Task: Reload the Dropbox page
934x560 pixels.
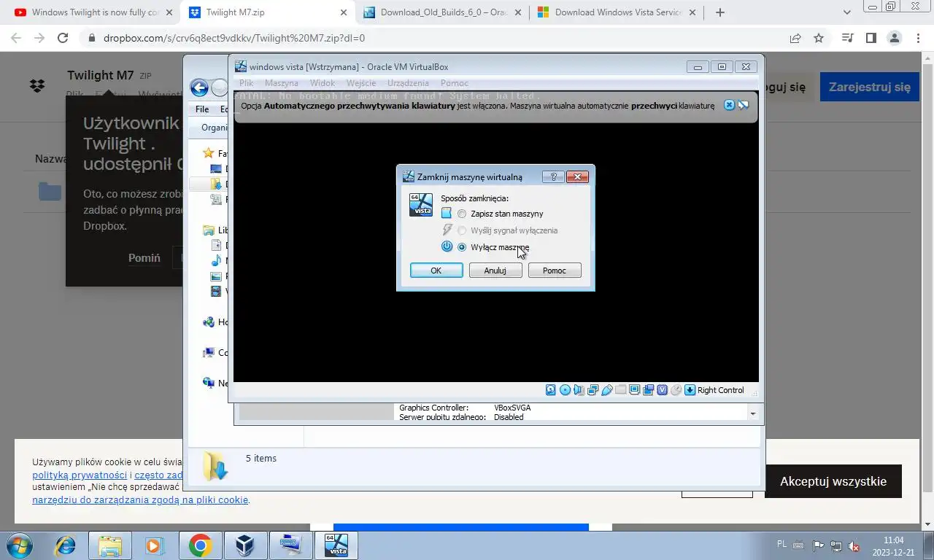Action: click(x=63, y=38)
